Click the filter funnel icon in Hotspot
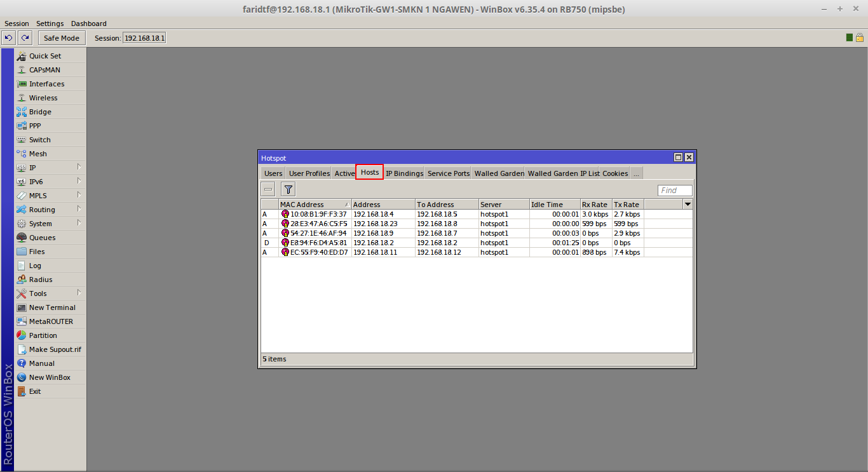This screenshot has width=868, height=472. pyautogui.click(x=288, y=189)
